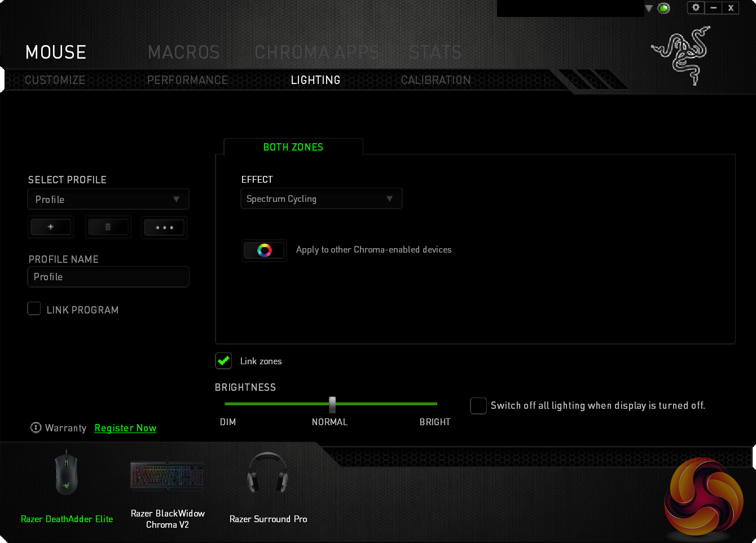Click the Normal brightness label
This screenshot has width=756, height=543.
tap(329, 422)
